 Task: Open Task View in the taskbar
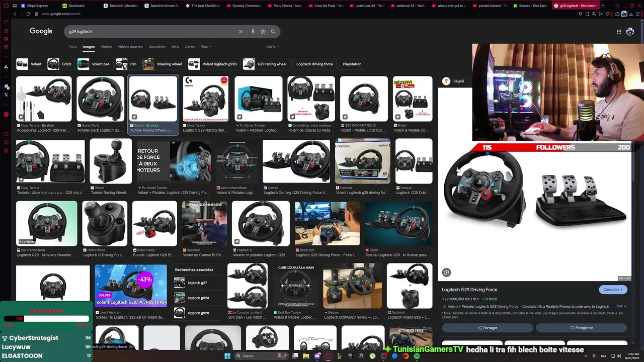[295, 356]
